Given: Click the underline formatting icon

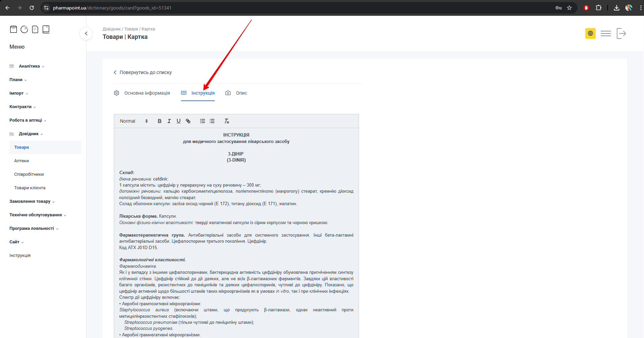Looking at the screenshot, I should click(178, 121).
